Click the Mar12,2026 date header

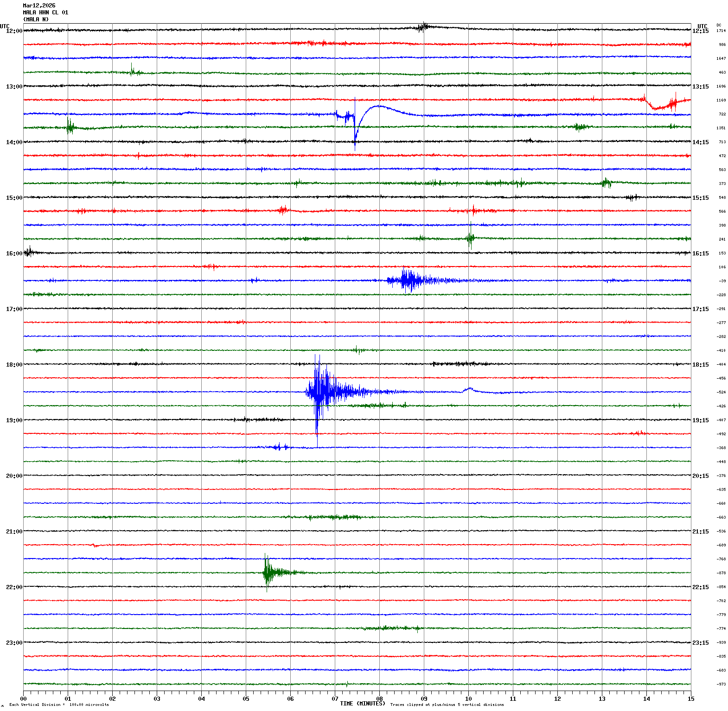tap(39, 6)
